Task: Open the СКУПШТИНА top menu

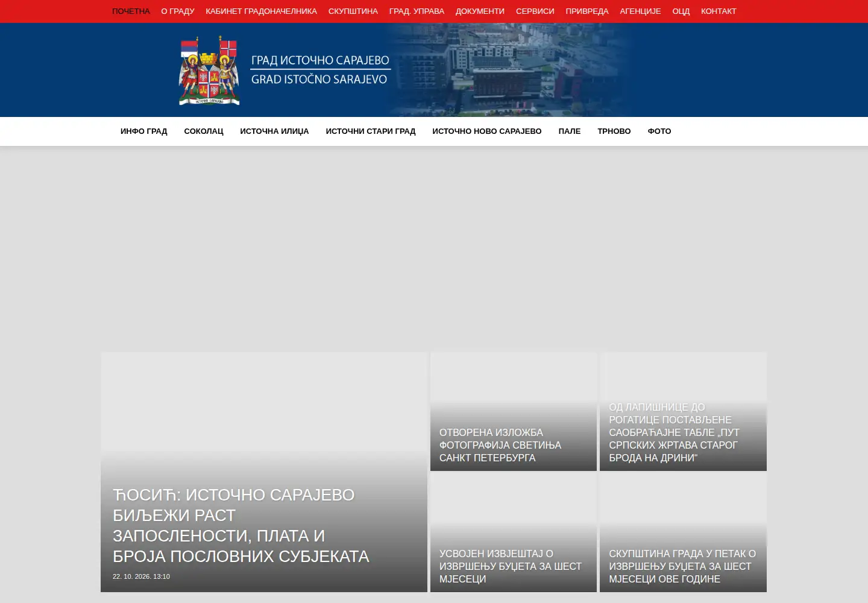Action: tap(353, 11)
